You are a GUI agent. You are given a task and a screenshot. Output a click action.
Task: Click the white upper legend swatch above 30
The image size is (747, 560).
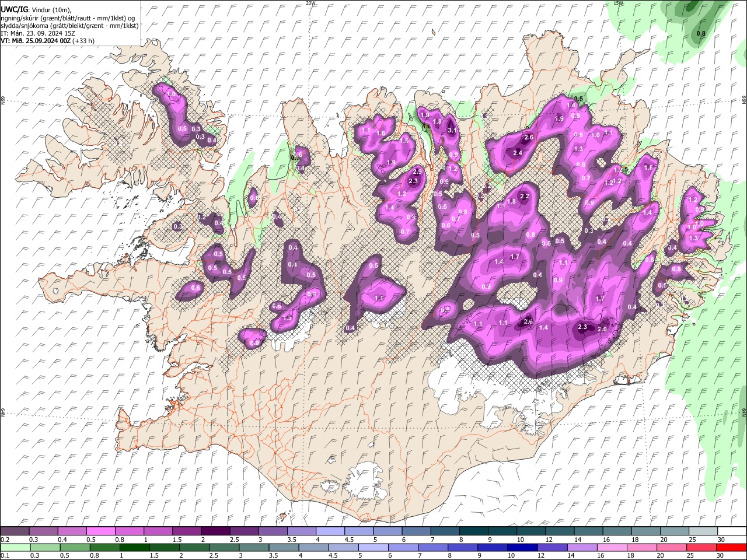[732, 531]
